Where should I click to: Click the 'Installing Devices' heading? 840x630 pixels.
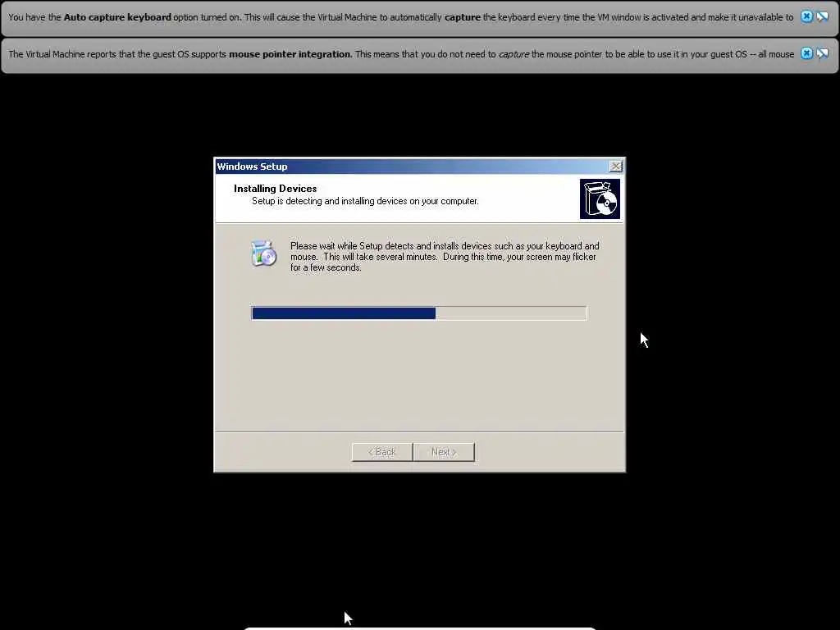click(276, 189)
